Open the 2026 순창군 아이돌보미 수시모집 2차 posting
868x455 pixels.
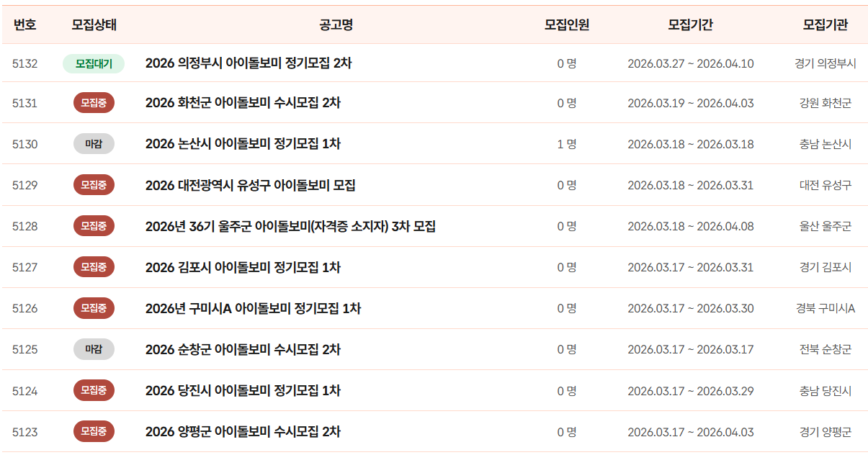click(243, 349)
